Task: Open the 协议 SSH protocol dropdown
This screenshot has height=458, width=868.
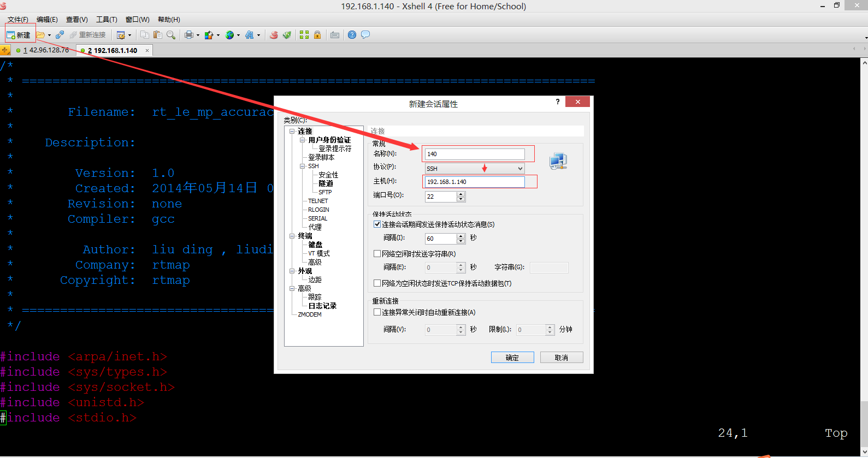Action: 475,169
